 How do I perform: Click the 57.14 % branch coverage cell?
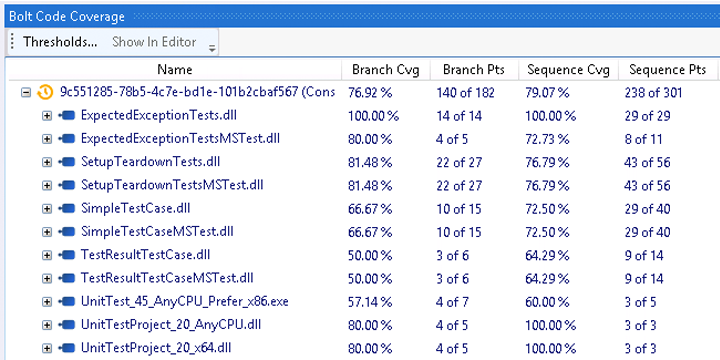click(370, 302)
